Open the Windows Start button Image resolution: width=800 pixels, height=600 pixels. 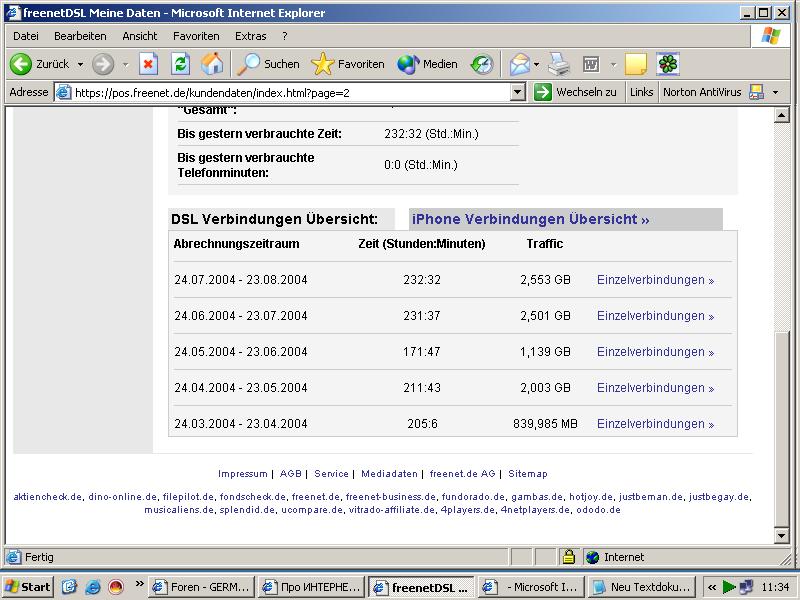(29, 587)
